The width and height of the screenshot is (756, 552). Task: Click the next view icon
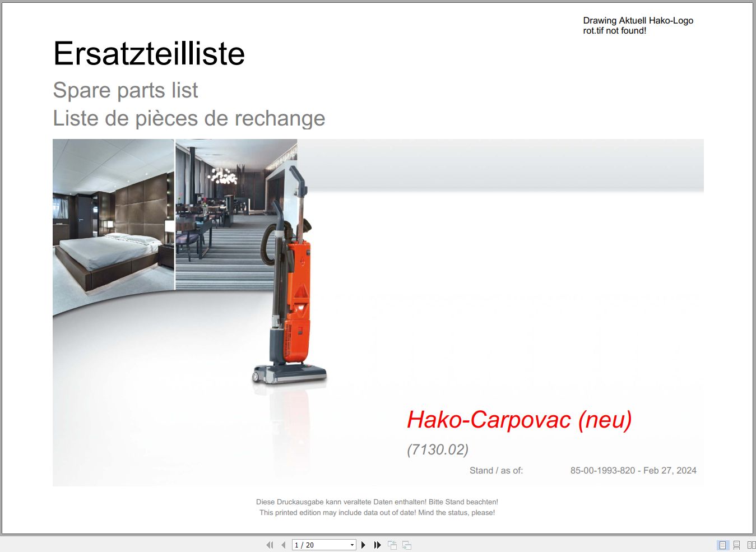click(x=407, y=545)
